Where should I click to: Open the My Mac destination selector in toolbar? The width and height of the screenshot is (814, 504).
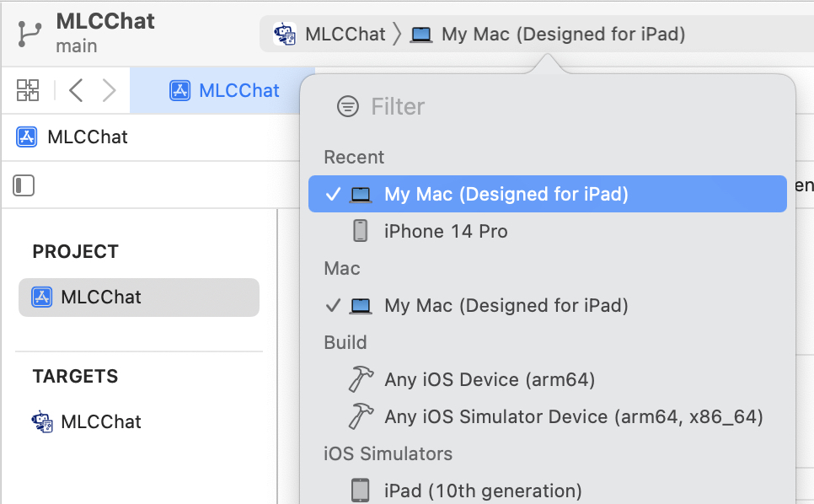tap(548, 35)
